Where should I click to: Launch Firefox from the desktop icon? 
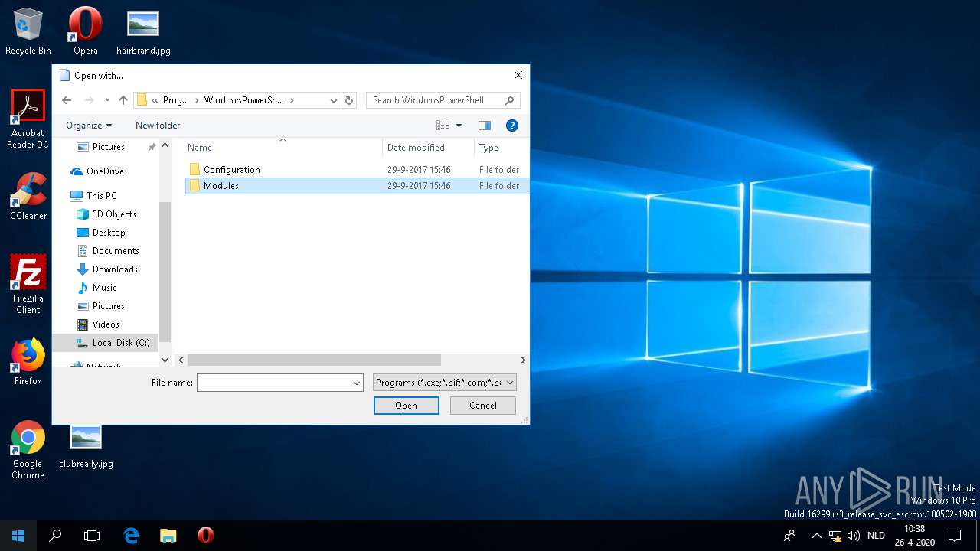[x=28, y=362]
